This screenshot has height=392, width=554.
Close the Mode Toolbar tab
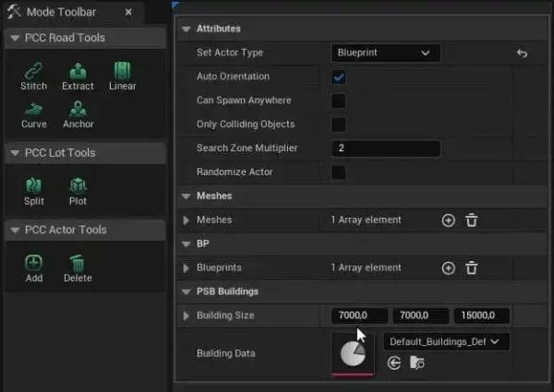(127, 13)
